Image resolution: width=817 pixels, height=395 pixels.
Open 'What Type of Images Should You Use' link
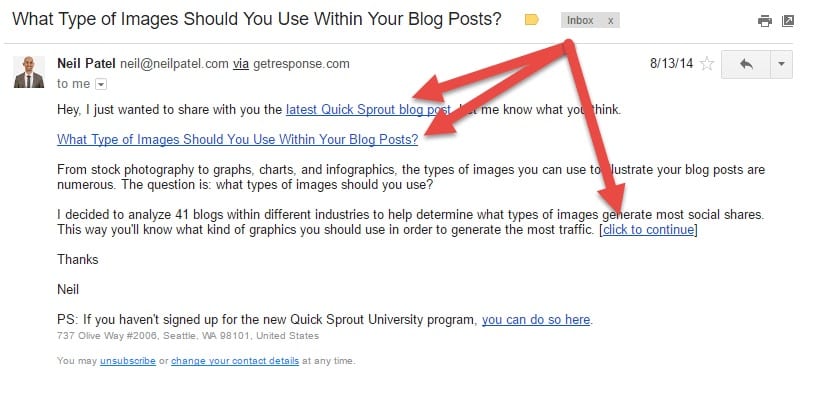point(238,140)
